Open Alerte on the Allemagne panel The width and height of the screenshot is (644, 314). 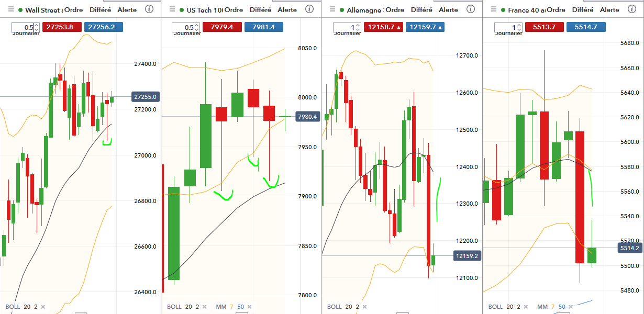coord(448,10)
